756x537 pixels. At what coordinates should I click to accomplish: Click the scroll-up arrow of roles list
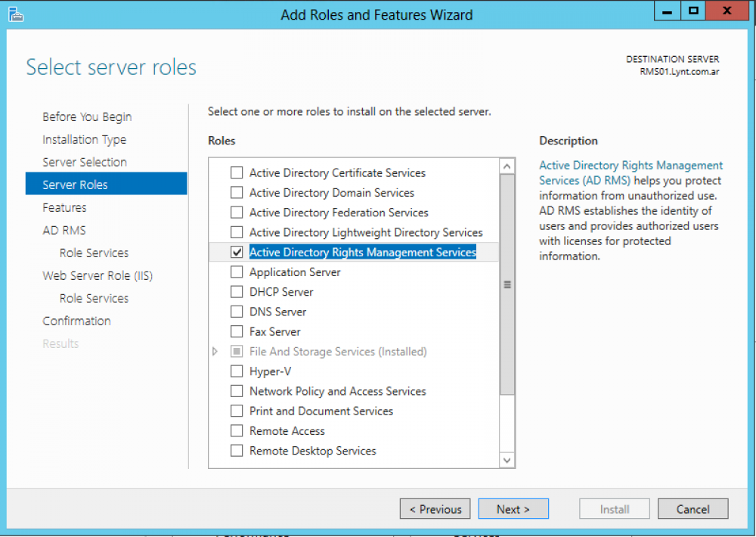tap(507, 166)
